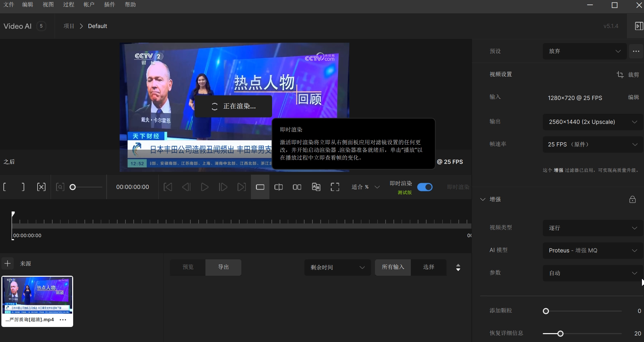Image resolution: width=644 pixels, height=342 pixels.
Task: Select the A/B comparison view
Action: [316, 187]
